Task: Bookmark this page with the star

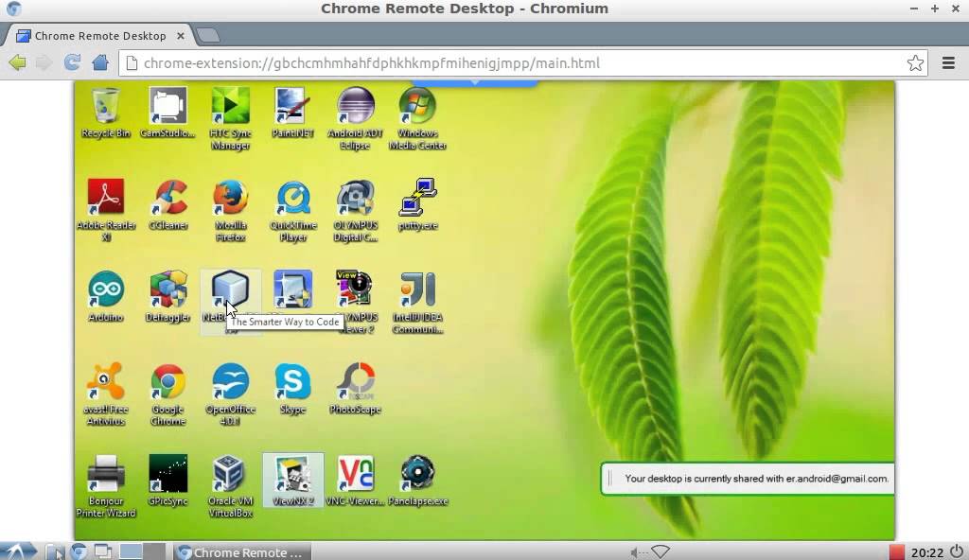Action: point(915,63)
